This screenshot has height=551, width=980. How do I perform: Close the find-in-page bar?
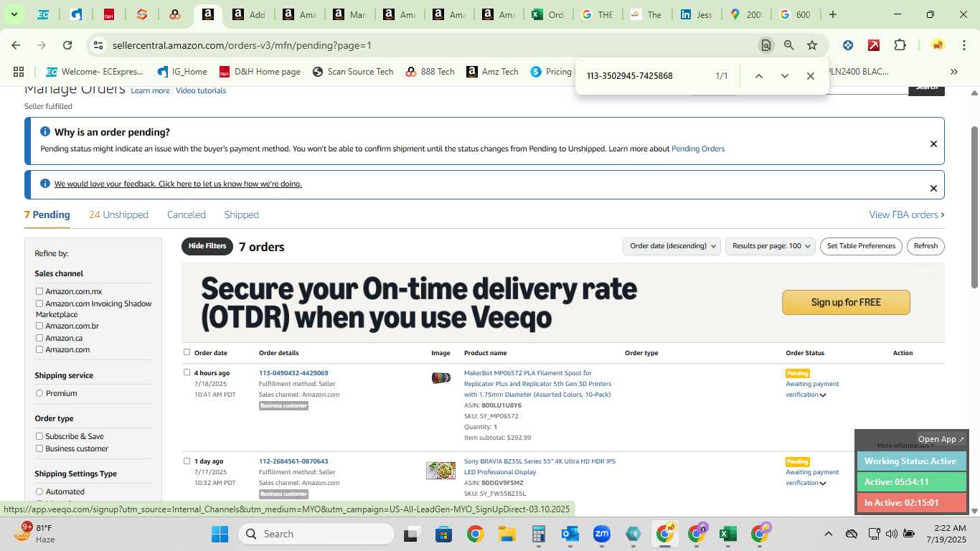pos(811,76)
